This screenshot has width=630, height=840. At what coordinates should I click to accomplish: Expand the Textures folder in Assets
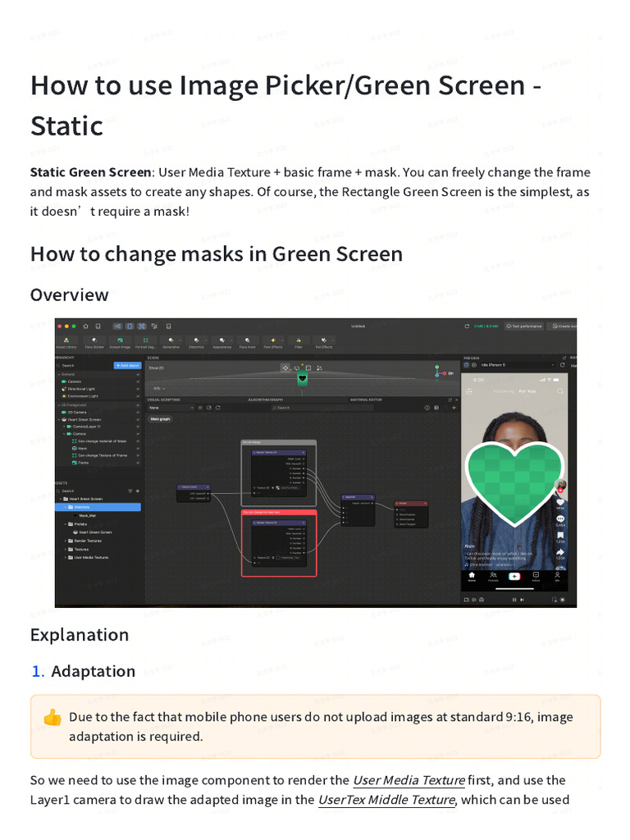[x=66, y=549]
